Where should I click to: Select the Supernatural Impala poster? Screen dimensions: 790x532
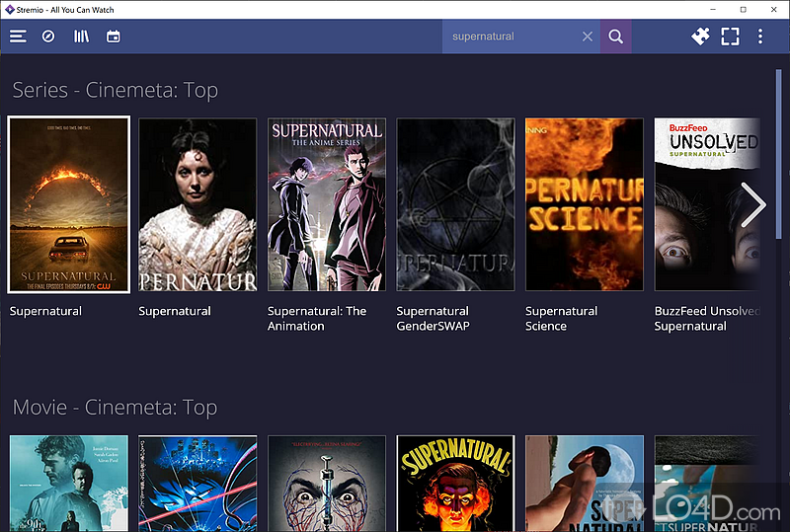point(68,204)
